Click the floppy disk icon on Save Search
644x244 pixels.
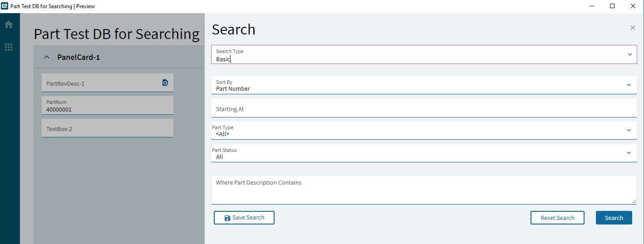(227, 218)
